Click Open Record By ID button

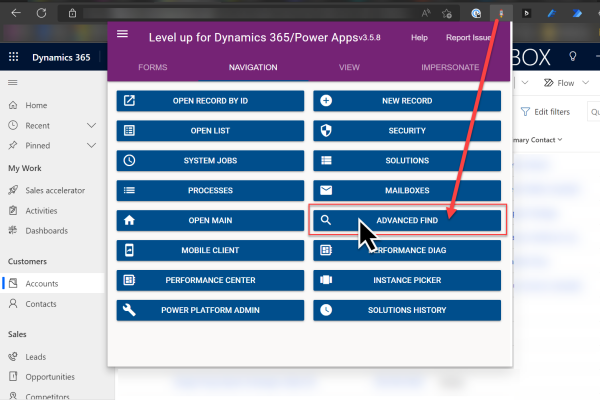tap(210, 101)
